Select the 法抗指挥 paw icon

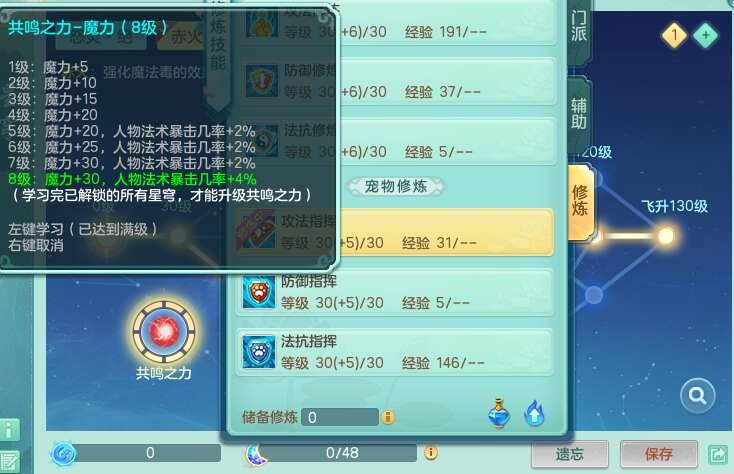pos(259,352)
